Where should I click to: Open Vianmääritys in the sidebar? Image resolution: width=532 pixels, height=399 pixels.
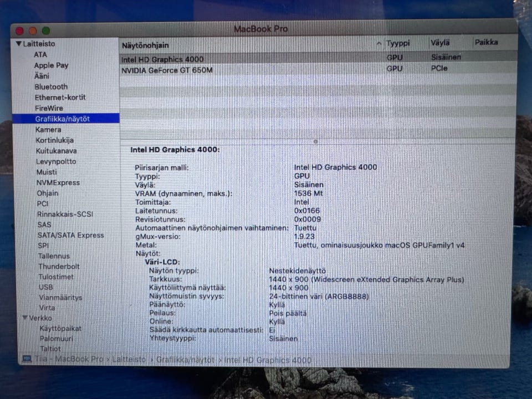pos(60,298)
